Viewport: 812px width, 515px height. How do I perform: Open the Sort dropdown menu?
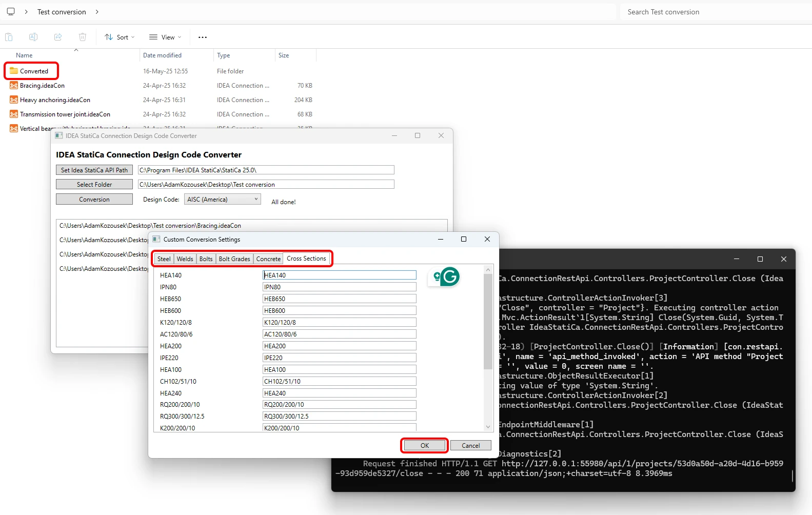pos(120,37)
